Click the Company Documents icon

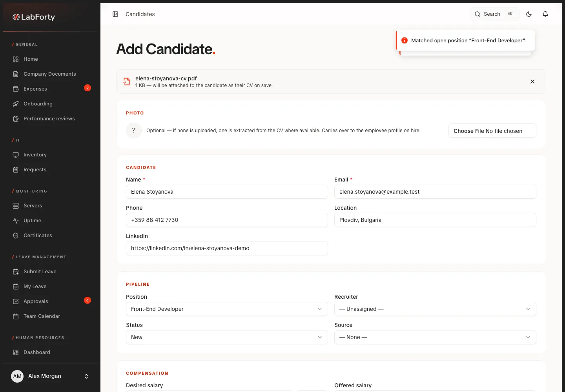pos(16,74)
